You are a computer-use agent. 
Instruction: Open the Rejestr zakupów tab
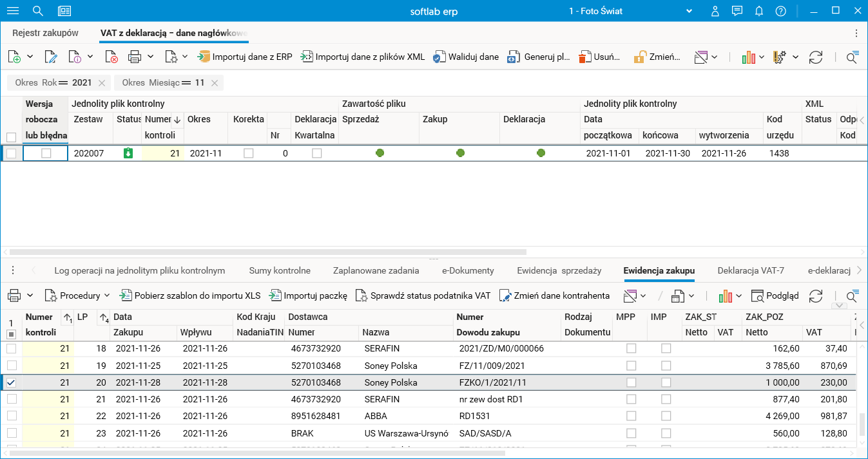tap(45, 33)
